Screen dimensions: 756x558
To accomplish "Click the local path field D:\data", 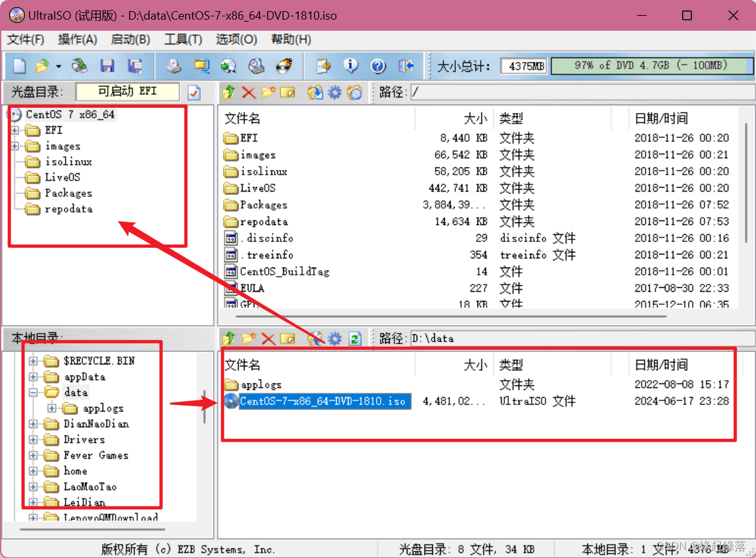I will pyautogui.click(x=583, y=339).
